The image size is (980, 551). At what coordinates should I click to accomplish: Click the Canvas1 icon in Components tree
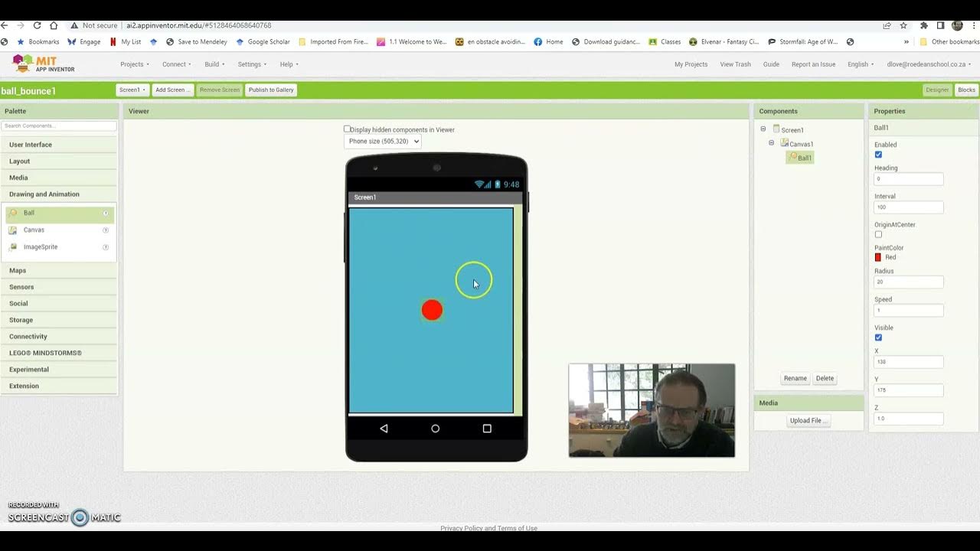[x=785, y=143]
